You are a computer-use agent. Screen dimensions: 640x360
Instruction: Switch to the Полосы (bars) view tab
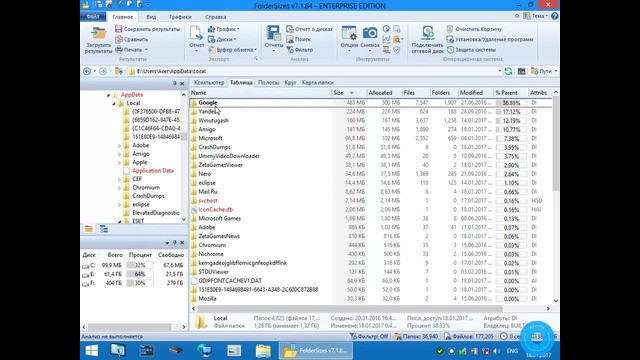click(269, 82)
